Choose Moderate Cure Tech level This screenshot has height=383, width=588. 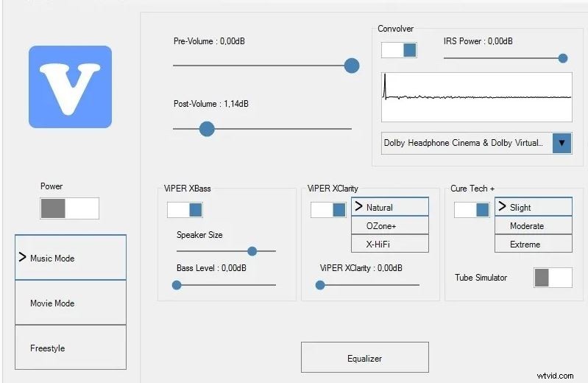(533, 225)
